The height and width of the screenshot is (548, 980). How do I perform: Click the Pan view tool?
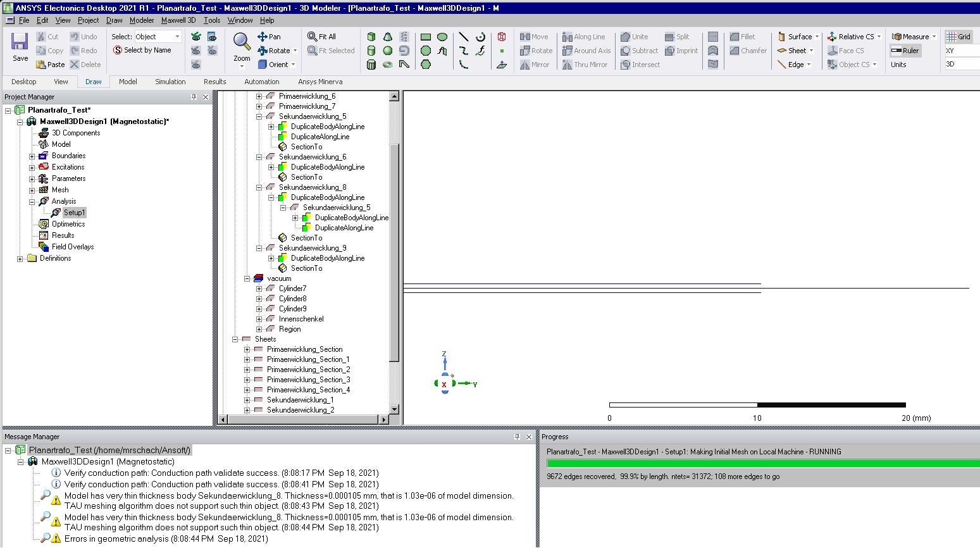[x=269, y=37]
